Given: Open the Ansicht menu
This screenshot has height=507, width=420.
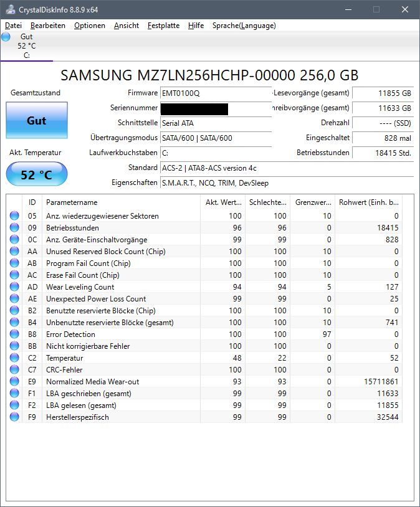Looking at the screenshot, I should pos(126,26).
